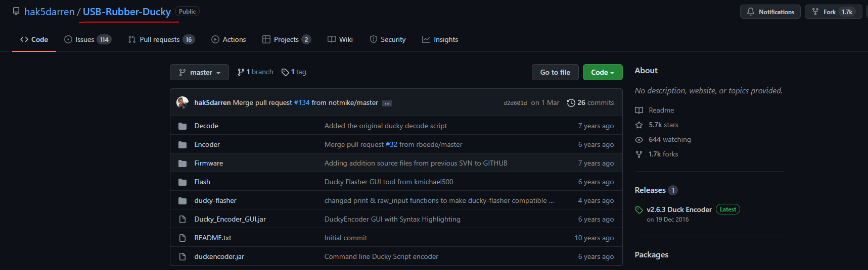Expand the master branch dropdown

tap(199, 72)
